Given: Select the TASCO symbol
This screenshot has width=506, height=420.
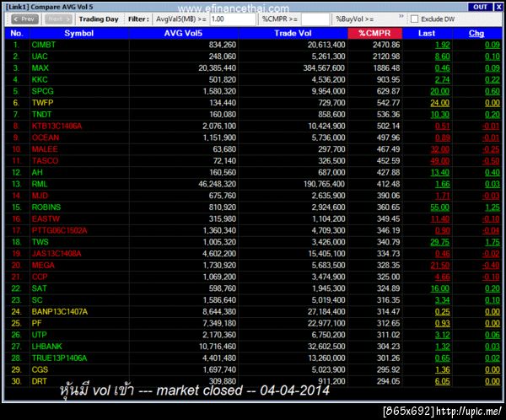Looking at the screenshot, I should pyautogui.click(x=46, y=161).
